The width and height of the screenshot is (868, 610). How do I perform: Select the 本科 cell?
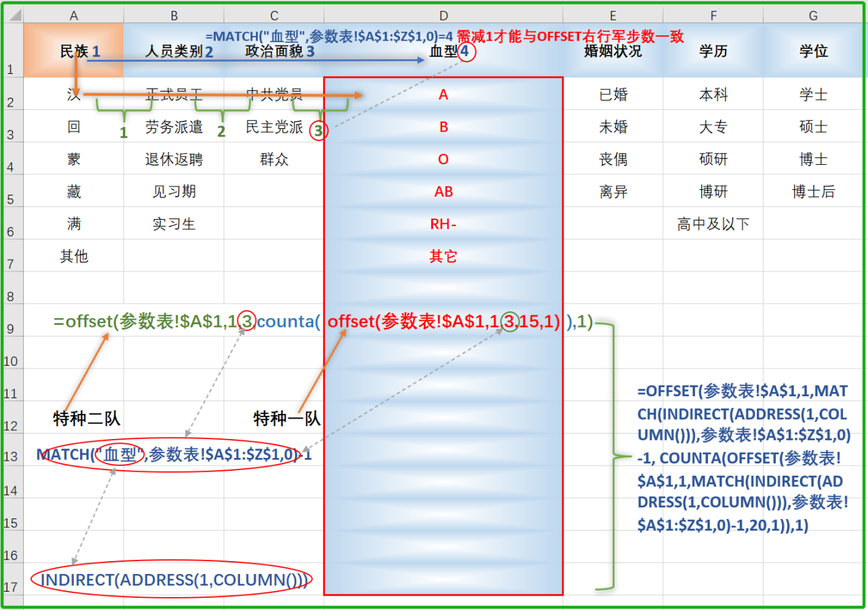713,94
